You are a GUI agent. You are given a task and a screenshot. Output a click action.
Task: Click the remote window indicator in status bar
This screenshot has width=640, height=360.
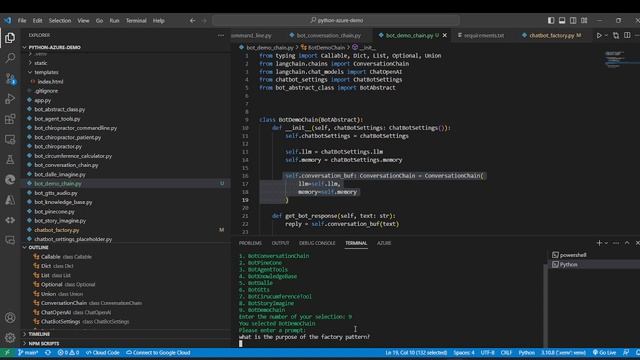[7, 353]
